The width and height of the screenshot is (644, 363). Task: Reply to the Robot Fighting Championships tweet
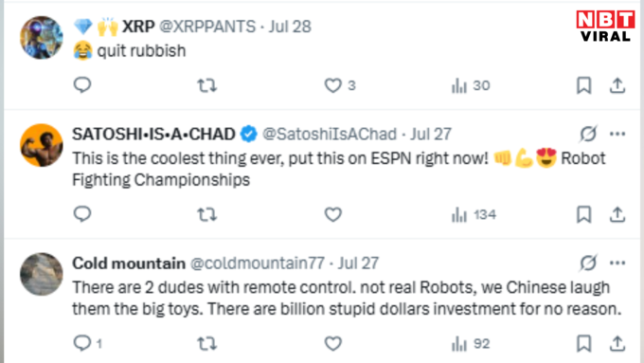pos(82,214)
